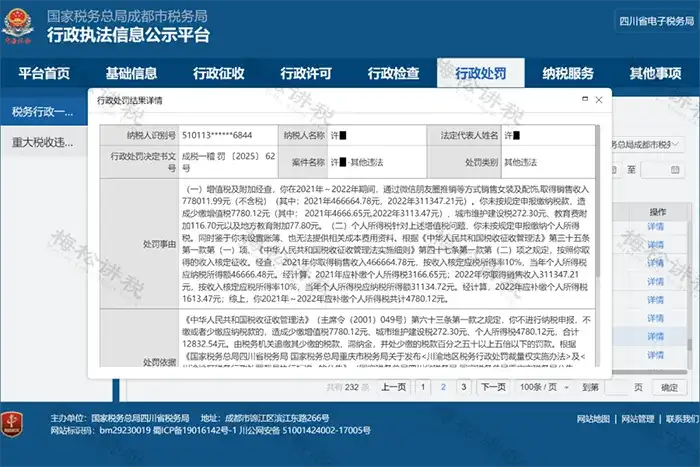Click the 蜀ICP备19016142号-1 text

(195, 430)
